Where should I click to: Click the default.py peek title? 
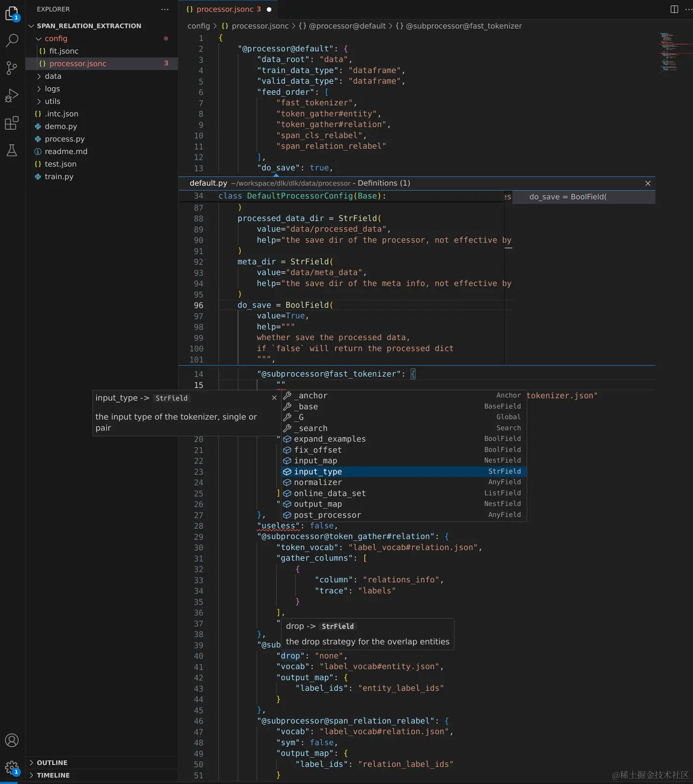208,183
